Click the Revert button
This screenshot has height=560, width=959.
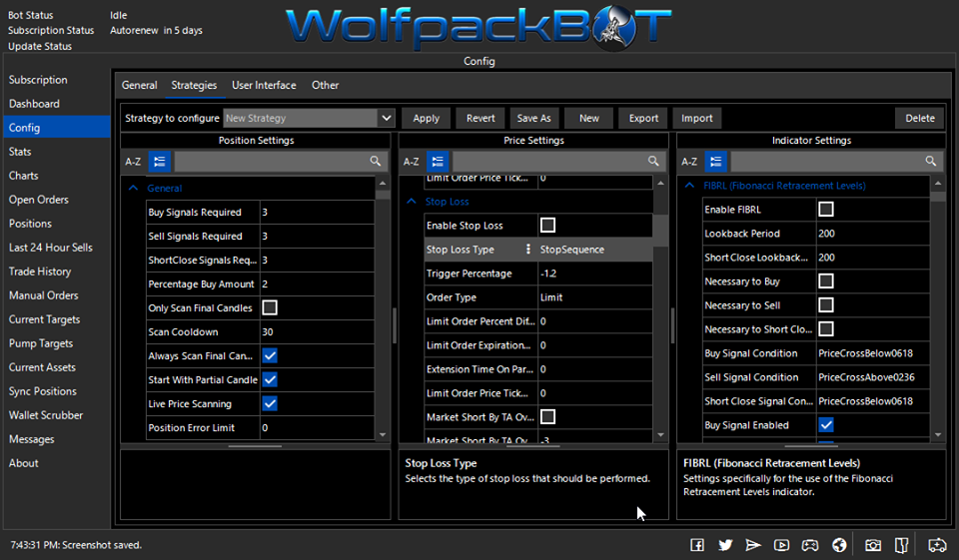pos(480,118)
